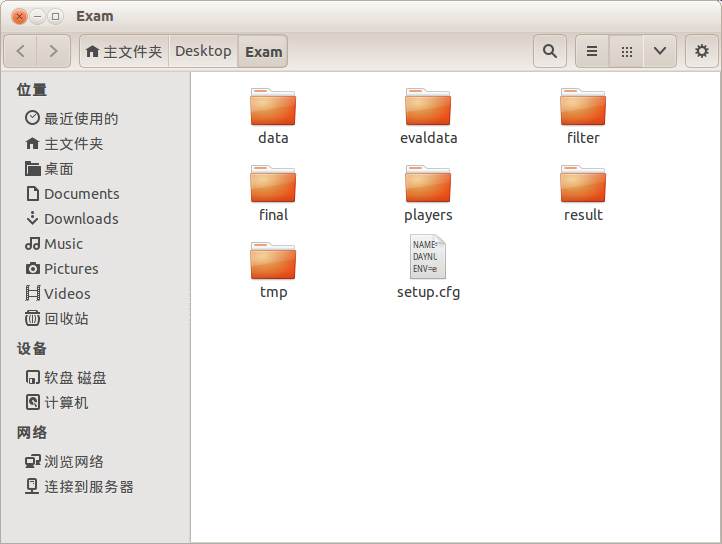Open Downloads in the sidebar

[81, 219]
